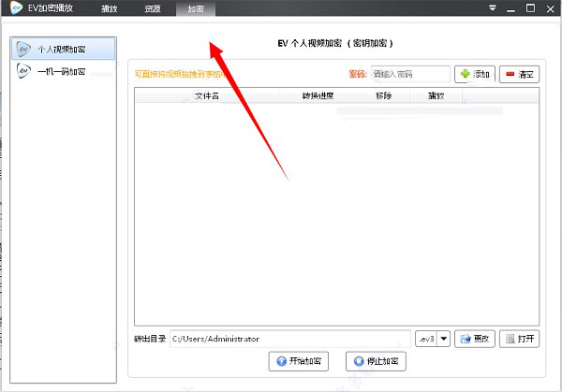Open the 播放 tab
The height and width of the screenshot is (392, 562).
click(109, 8)
